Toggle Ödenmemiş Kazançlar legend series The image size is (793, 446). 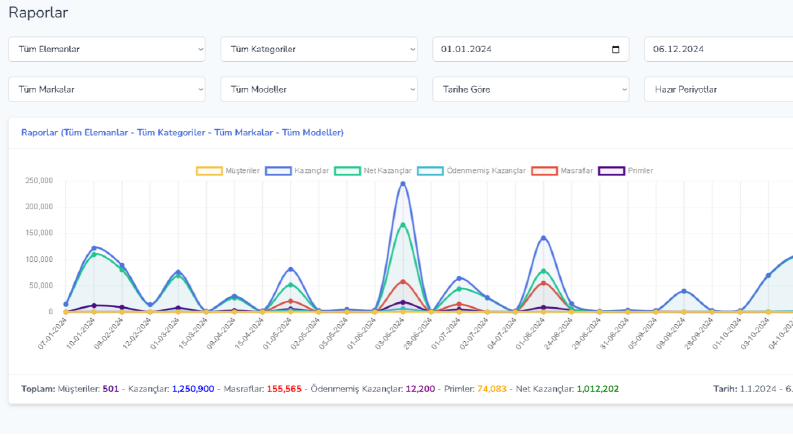pyautogui.click(x=471, y=171)
